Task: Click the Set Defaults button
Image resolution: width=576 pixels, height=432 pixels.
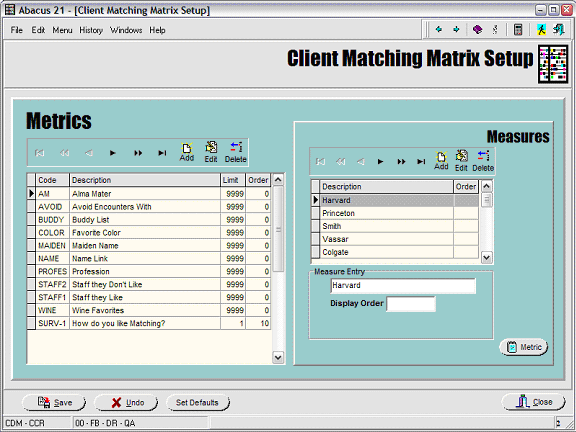Action: [x=197, y=403]
